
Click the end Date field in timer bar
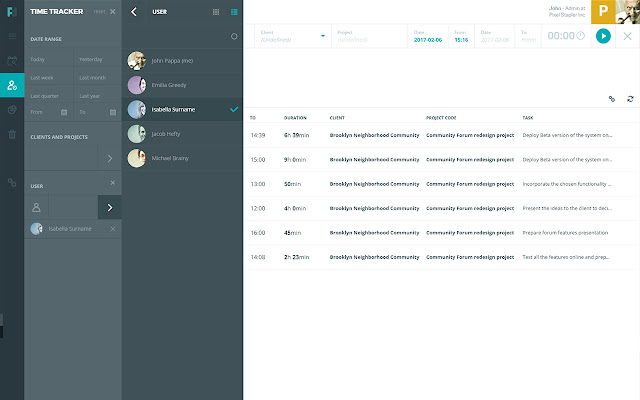click(495, 36)
